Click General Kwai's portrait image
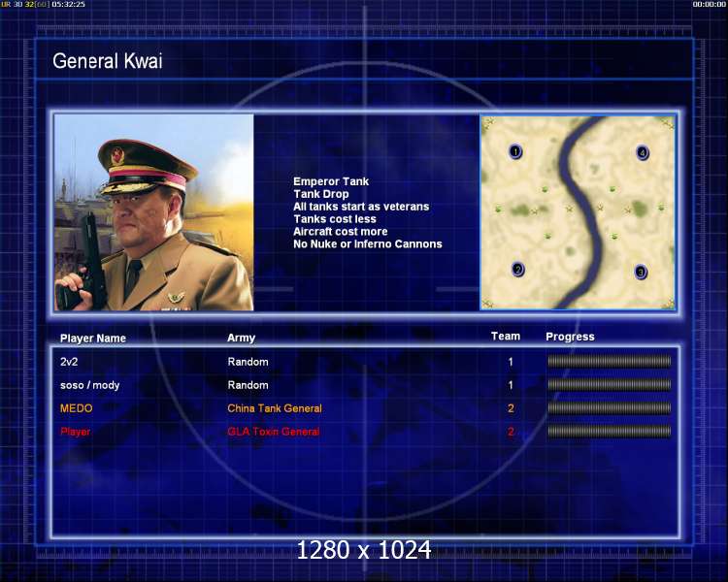The width and height of the screenshot is (728, 582). [153, 212]
